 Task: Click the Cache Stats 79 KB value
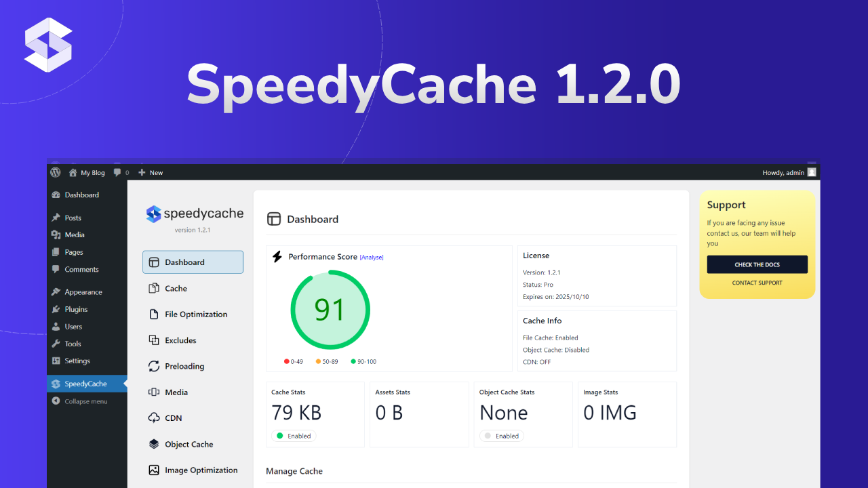pos(296,413)
